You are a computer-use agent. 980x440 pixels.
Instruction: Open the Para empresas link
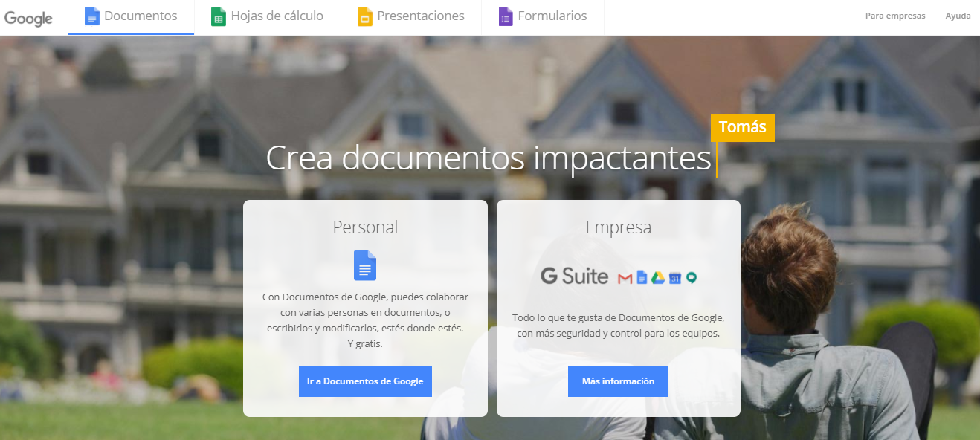point(895,16)
